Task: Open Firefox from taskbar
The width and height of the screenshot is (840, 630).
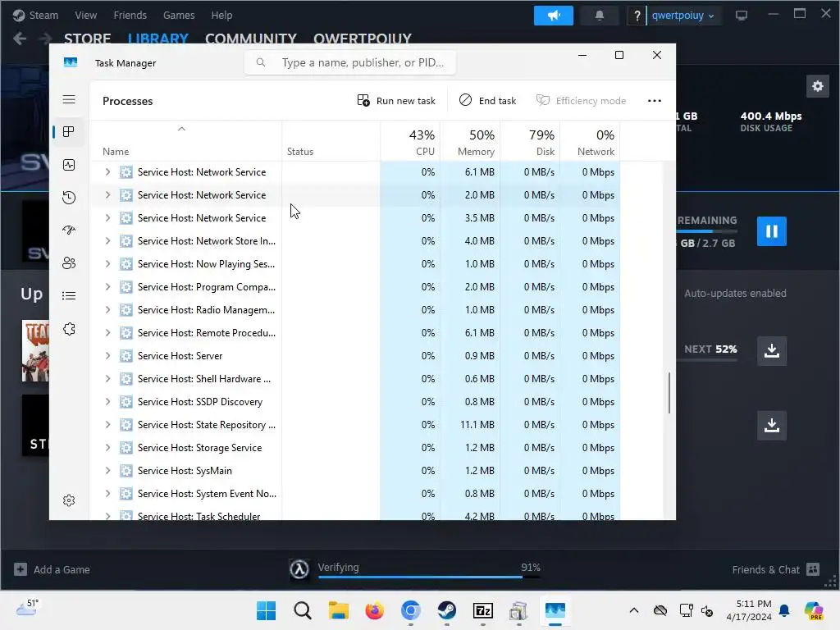Action: click(374, 610)
